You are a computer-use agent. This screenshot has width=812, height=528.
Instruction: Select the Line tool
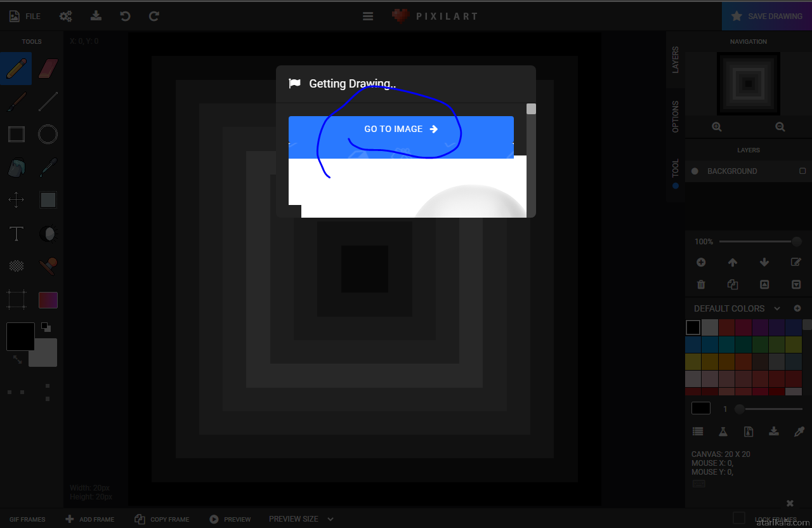click(48, 102)
